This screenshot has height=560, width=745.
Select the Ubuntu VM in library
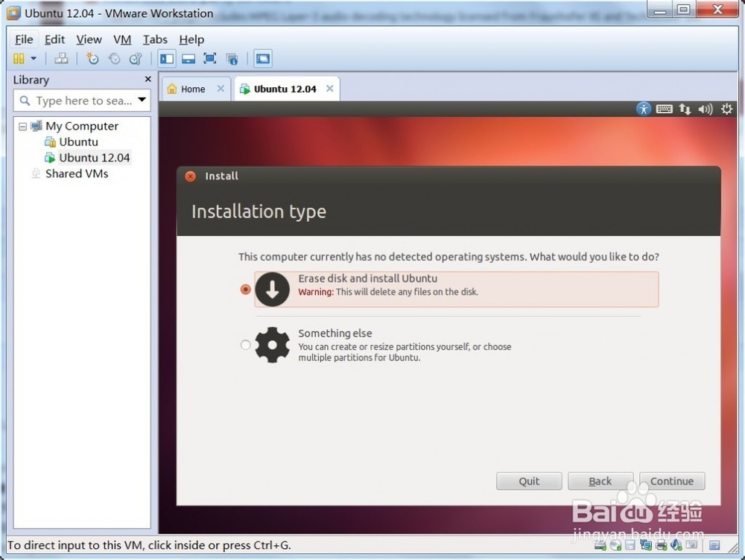click(x=78, y=142)
